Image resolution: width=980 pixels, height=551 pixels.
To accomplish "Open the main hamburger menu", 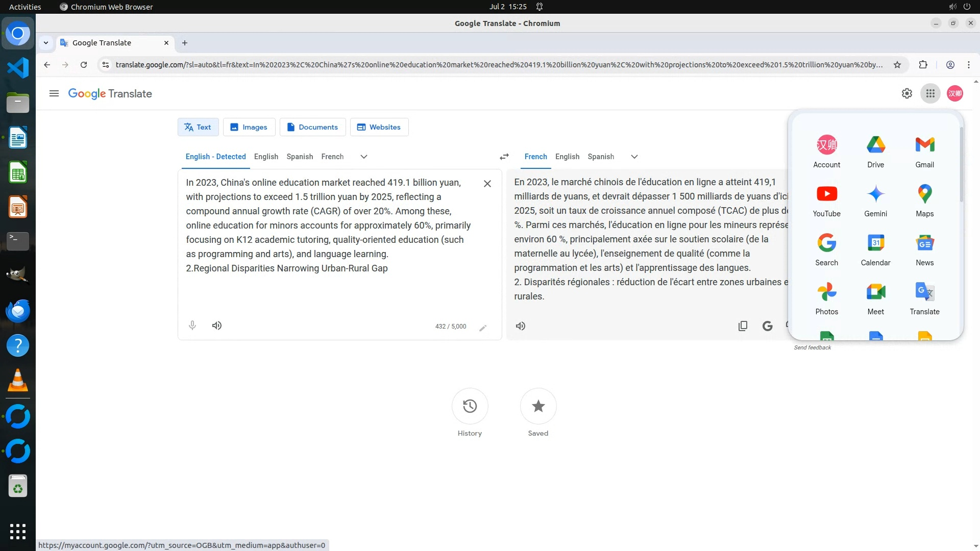I will (x=54, y=93).
